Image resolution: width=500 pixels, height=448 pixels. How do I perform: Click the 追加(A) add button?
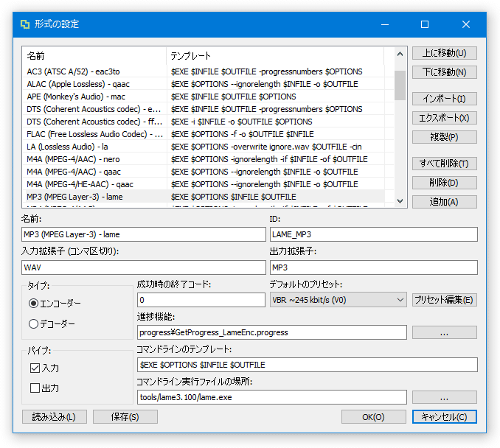point(444,202)
